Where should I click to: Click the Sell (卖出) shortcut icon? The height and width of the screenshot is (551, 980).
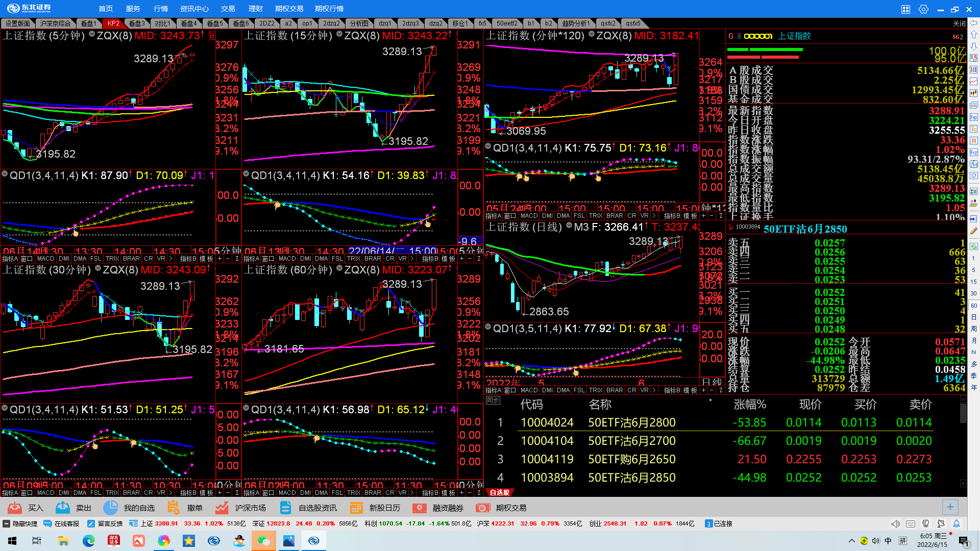click(x=63, y=508)
